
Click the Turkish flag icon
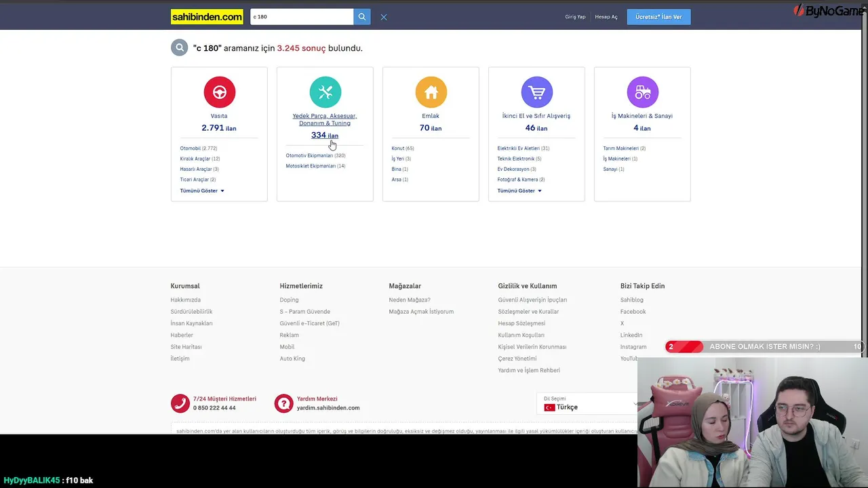point(549,407)
